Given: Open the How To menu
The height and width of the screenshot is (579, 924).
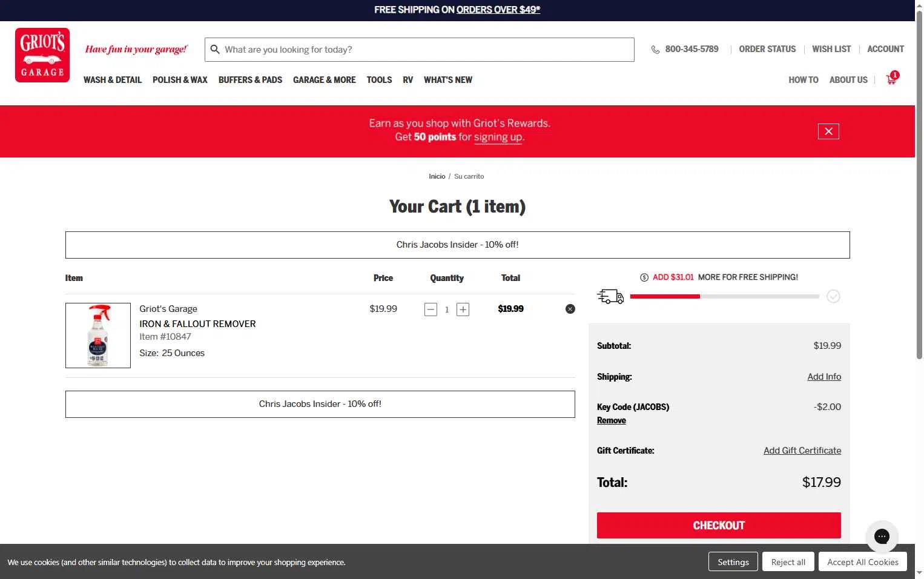Looking at the screenshot, I should [x=804, y=80].
